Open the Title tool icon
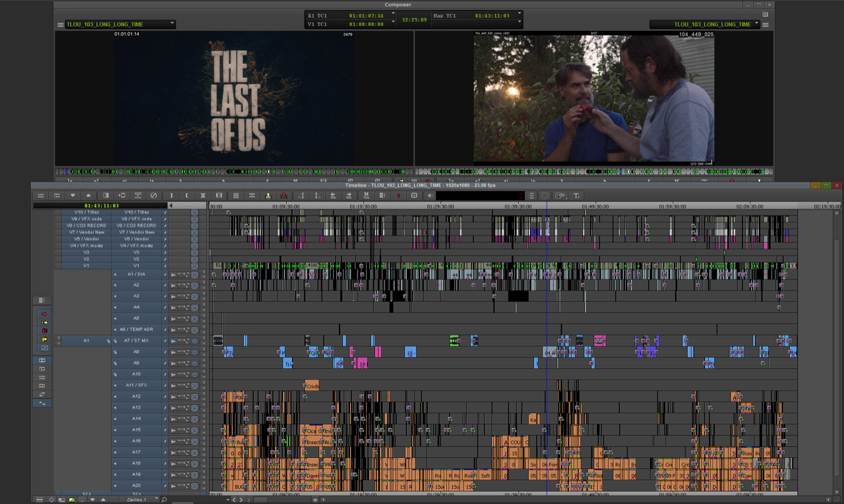This screenshot has height=504, width=844. pyautogui.click(x=576, y=196)
